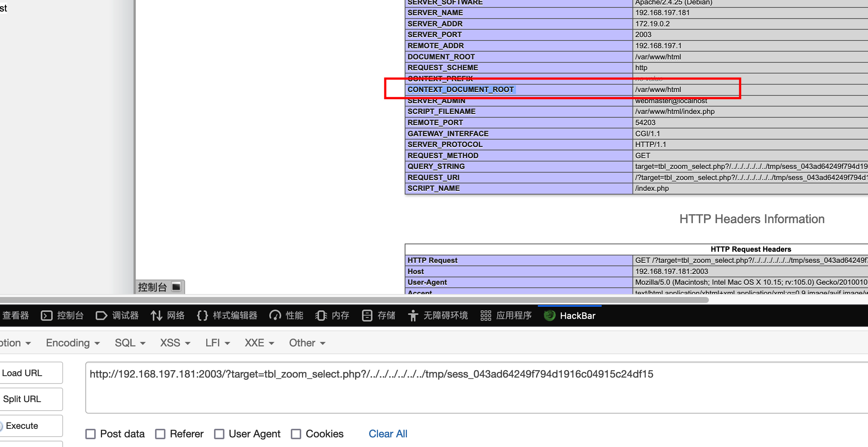868x447 pixels.
Task: Expand the XSS dropdown menu
Action: [175, 343]
